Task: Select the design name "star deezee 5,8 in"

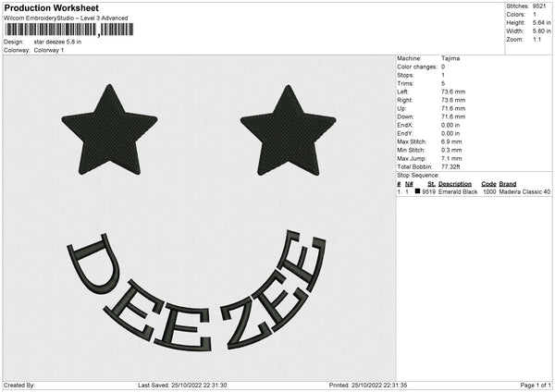Action: [x=57, y=42]
